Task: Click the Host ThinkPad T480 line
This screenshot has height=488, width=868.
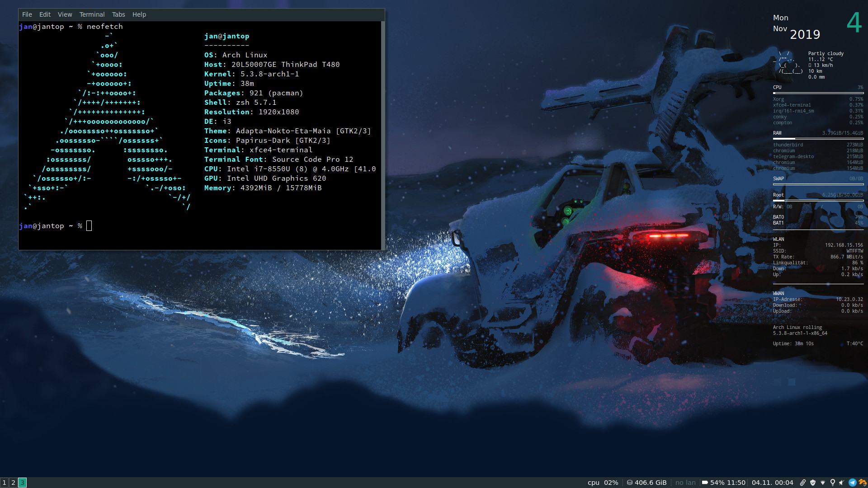Action: click(272, 65)
